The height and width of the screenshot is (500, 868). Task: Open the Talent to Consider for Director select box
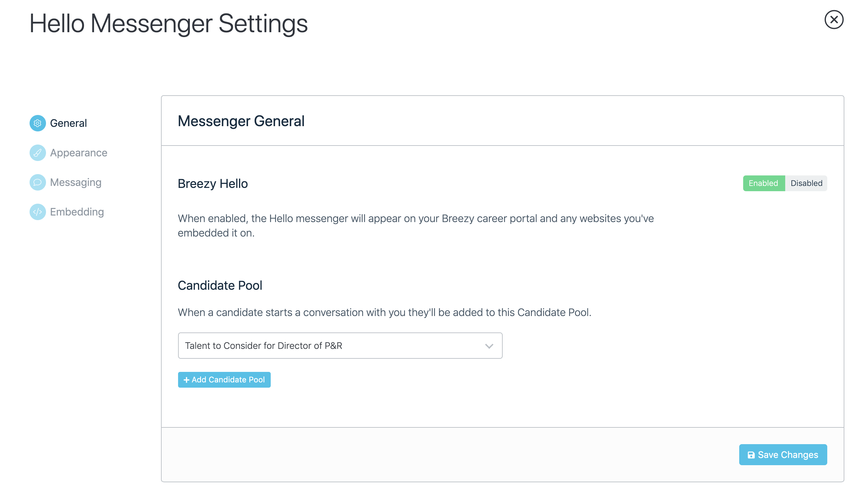340,345
